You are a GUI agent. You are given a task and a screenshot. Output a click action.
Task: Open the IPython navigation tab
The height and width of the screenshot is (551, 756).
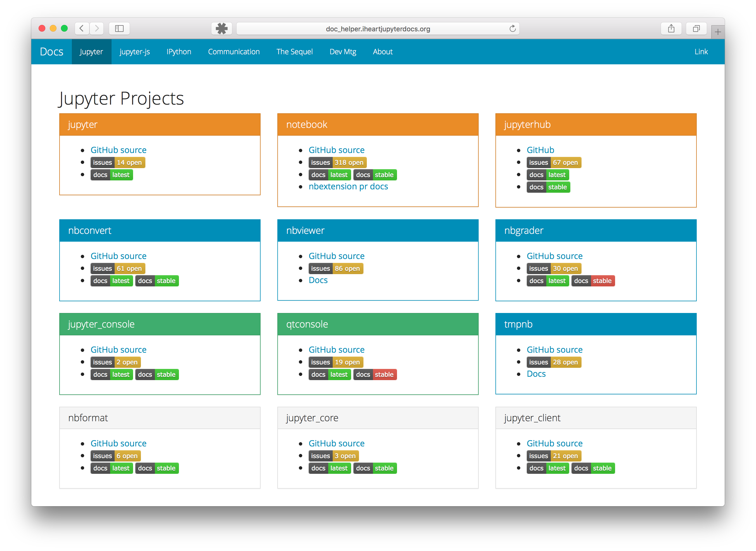pos(179,52)
